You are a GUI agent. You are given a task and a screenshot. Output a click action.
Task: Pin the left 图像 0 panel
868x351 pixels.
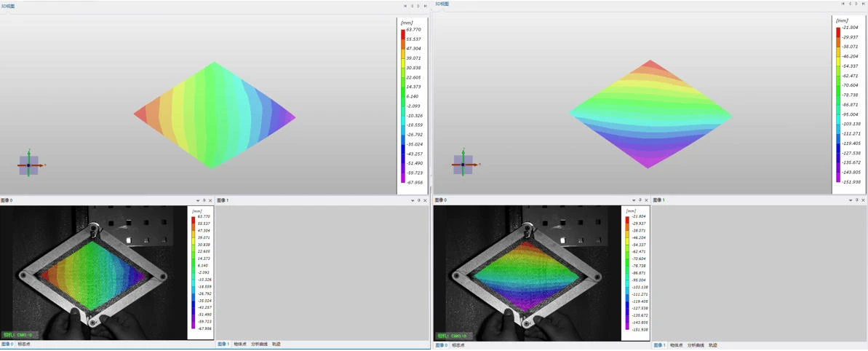(204, 200)
